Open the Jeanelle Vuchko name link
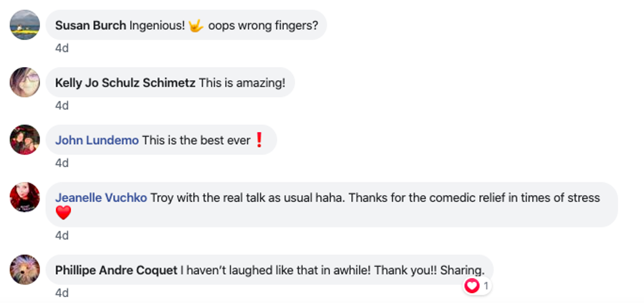 tap(101, 198)
